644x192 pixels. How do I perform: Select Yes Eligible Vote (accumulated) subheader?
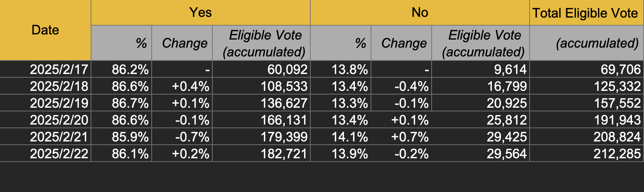[265, 43]
